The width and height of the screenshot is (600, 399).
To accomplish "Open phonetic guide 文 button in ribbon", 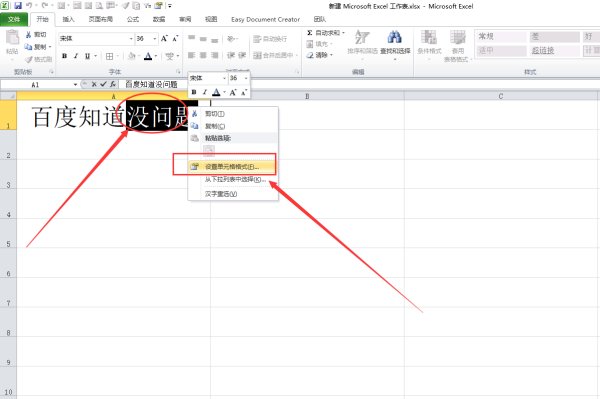I will click(x=171, y=56).
